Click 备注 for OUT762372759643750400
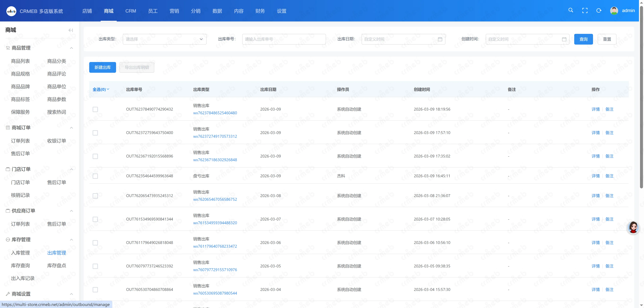 (x=609, y=133)
